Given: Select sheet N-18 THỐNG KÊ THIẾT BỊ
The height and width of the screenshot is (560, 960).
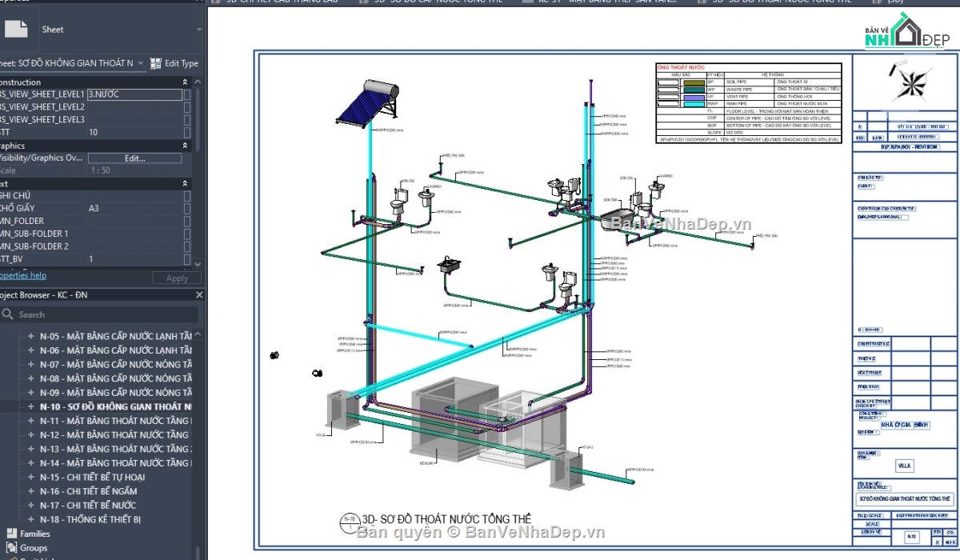Looking at the screenshot, I should tap(90, 520).
